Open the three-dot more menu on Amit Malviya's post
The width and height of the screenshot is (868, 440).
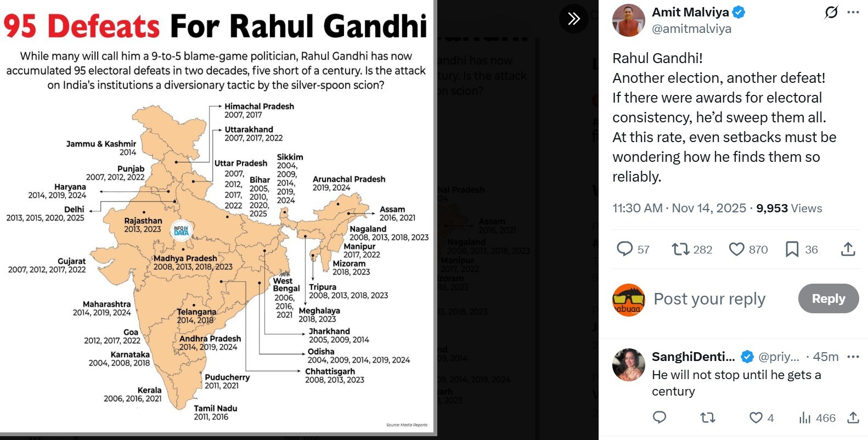853,12
